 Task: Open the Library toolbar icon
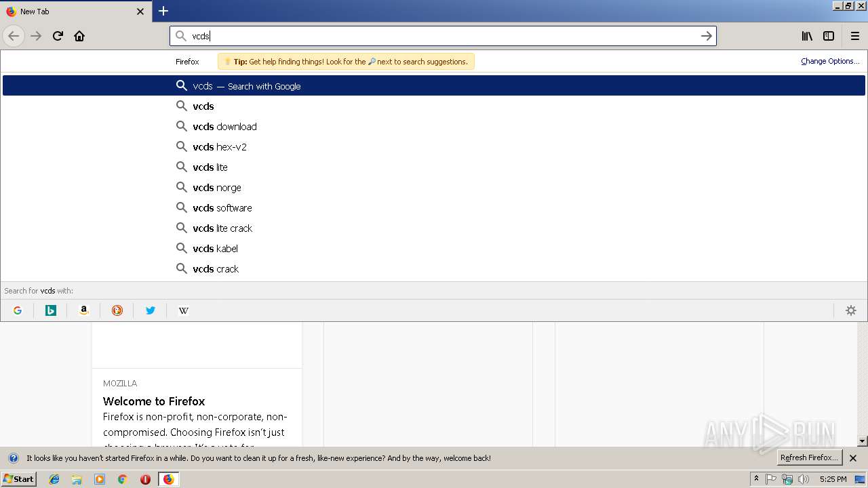807,36
